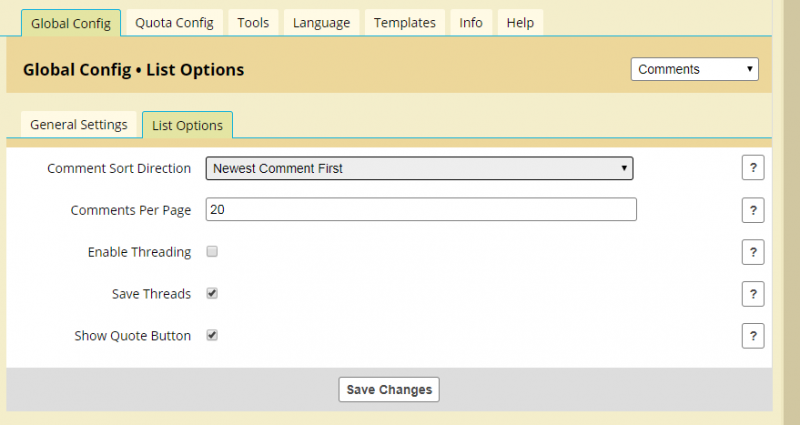Click the Comments Per Page input field
Screen dimensions: 800x425
421,210
